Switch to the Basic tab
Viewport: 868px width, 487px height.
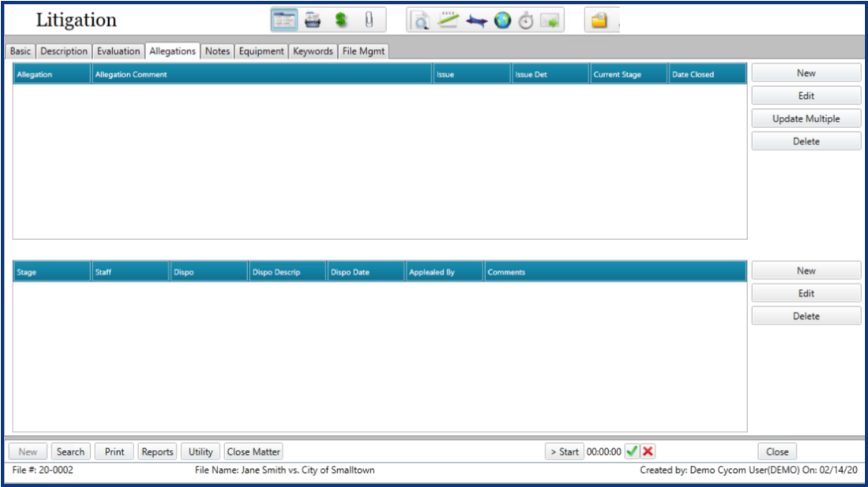pos(21,51)
